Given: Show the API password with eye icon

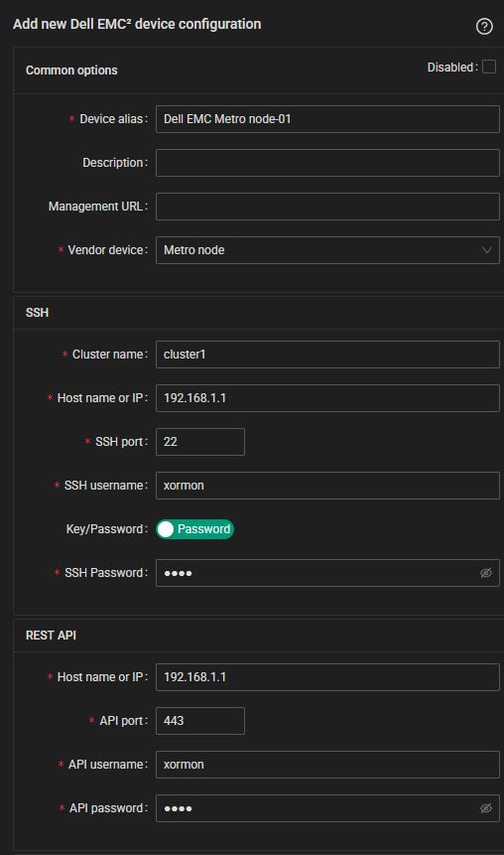Looking at the screenshot, I should pyautogui.click(x=485, y=808).
